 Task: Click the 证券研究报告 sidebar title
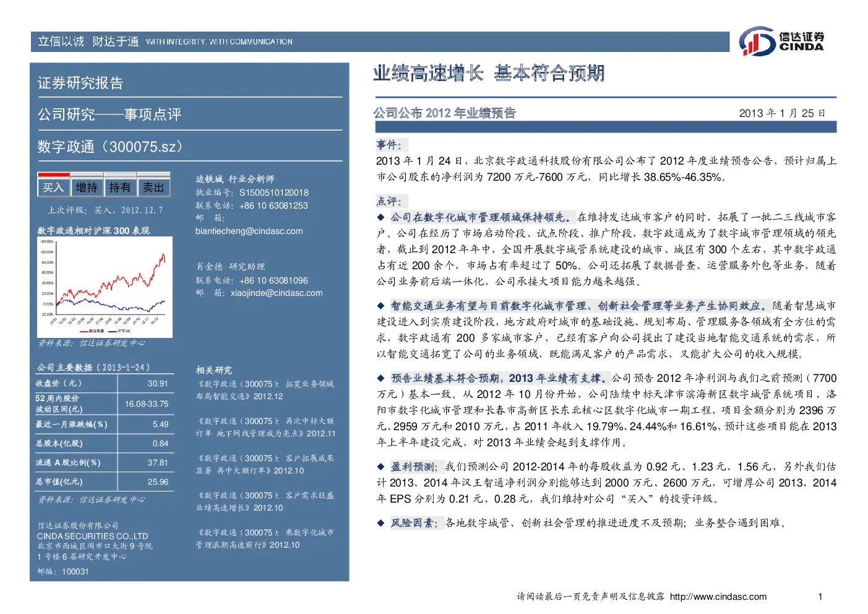point(80,83)
